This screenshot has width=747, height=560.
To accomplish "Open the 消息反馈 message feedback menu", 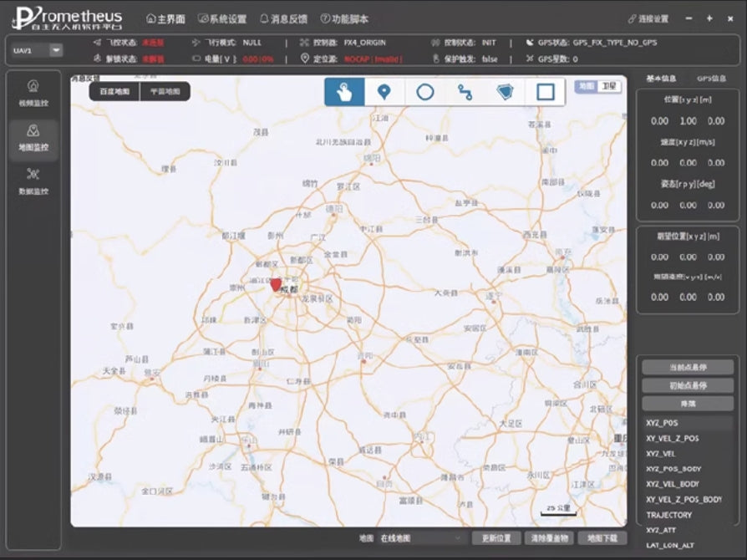I will click(x=283, y=19).
